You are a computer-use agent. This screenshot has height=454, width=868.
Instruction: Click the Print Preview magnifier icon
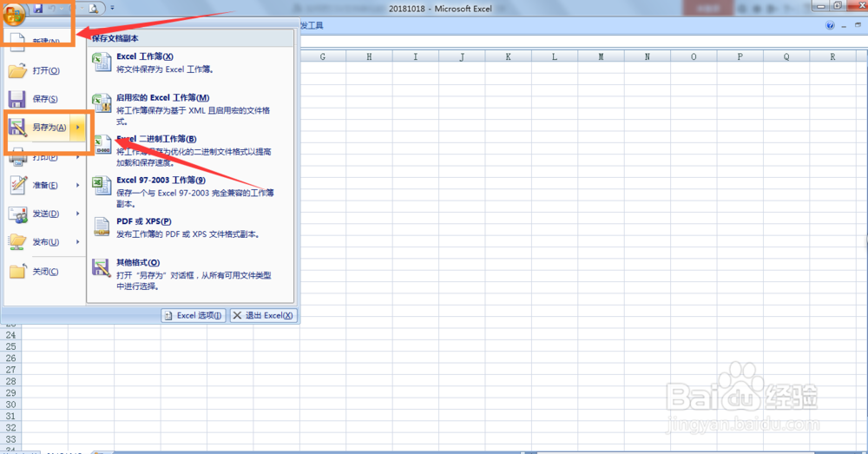(94, 9)
